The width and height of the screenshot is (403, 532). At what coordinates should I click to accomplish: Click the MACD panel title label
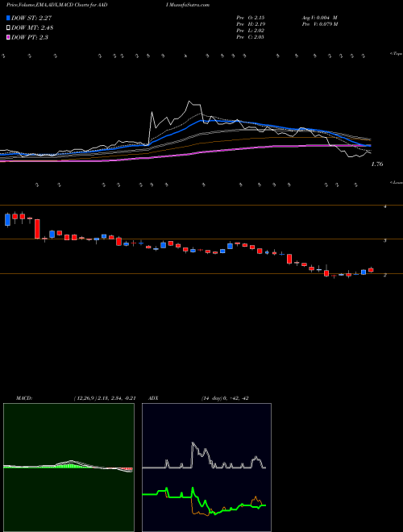[x=24, y=398]
